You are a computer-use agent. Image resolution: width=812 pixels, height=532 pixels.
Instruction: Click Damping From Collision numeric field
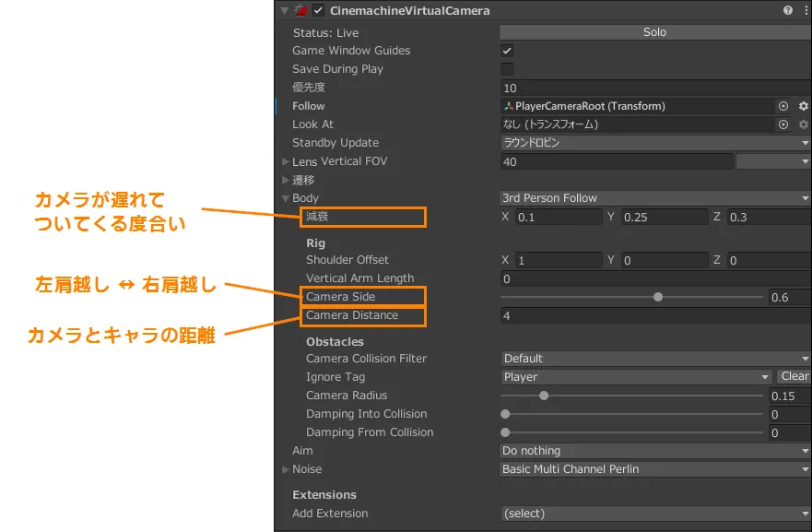[x=790, y=433]
